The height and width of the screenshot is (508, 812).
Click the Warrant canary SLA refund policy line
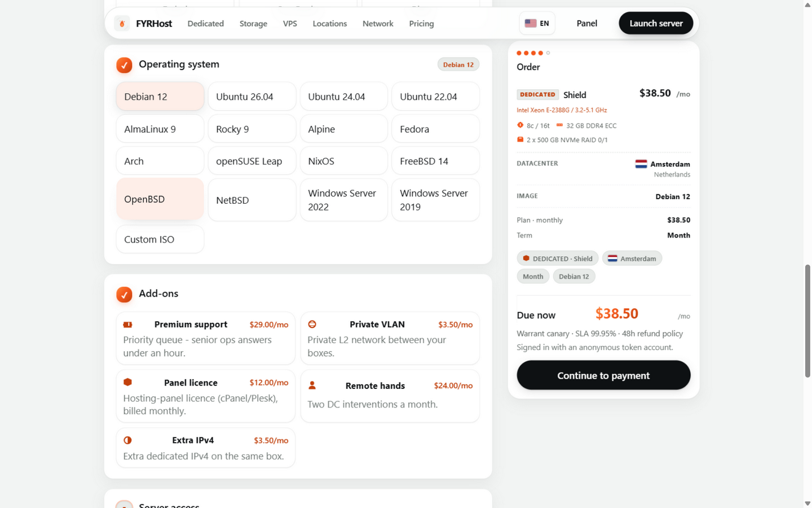[x=600, y=334]
